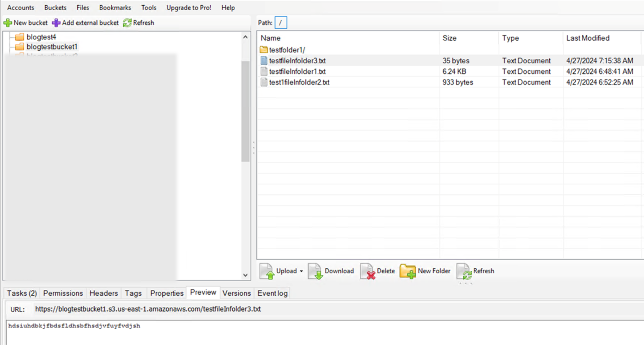
Task: Select the blogtest4 bucket
Action: (41, 37)
